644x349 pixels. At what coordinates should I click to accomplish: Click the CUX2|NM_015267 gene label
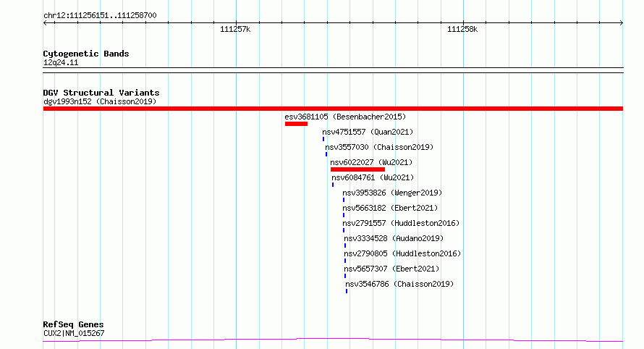74,333
